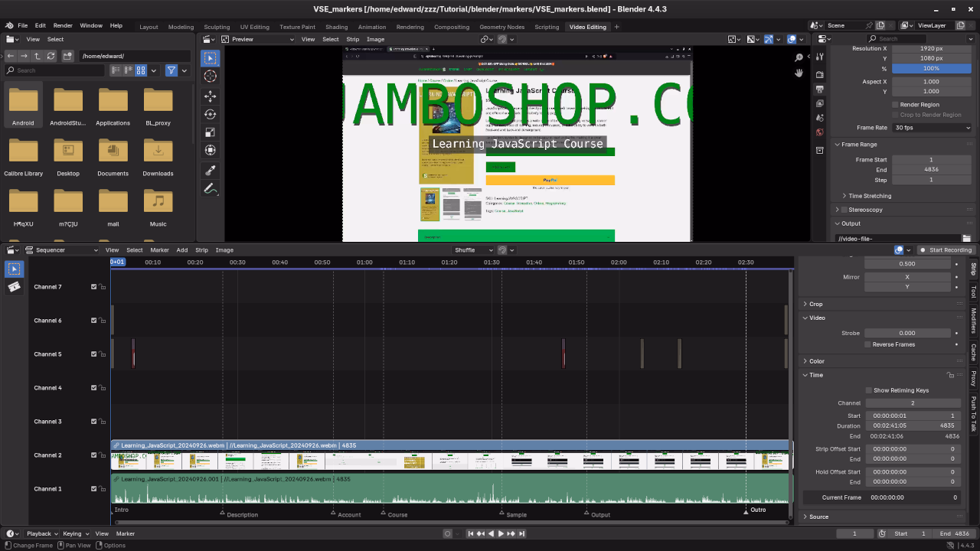The image size is (980, 551).
Task: Lock Channel 5 using its padlock toggle
Action: click(x=103, y=354)
